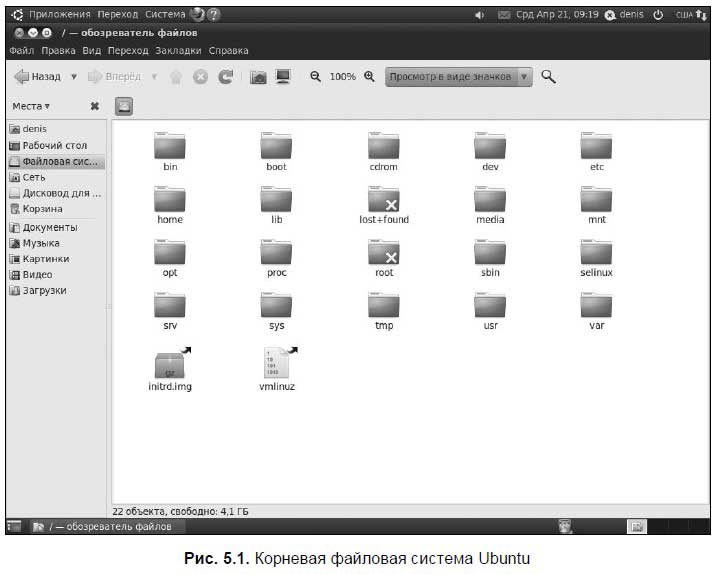Open the Приложения menu in the top panel
This screenshot has width=716, height=574.
(58, 15)
